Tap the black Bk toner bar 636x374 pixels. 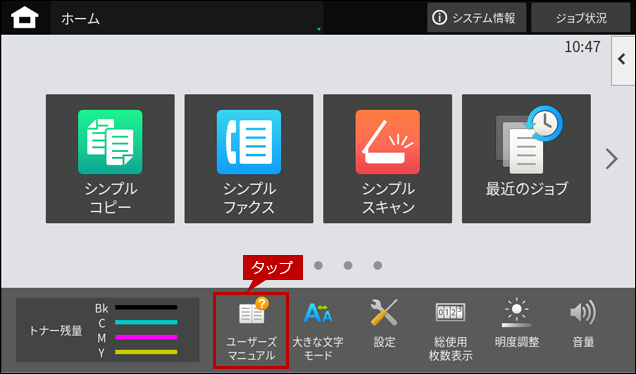(146, 308)
